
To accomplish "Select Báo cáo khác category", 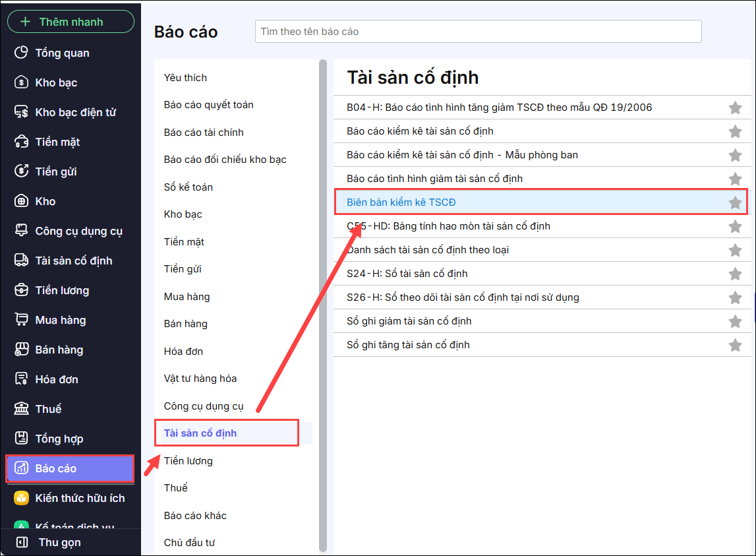I will tap(195, 516).
